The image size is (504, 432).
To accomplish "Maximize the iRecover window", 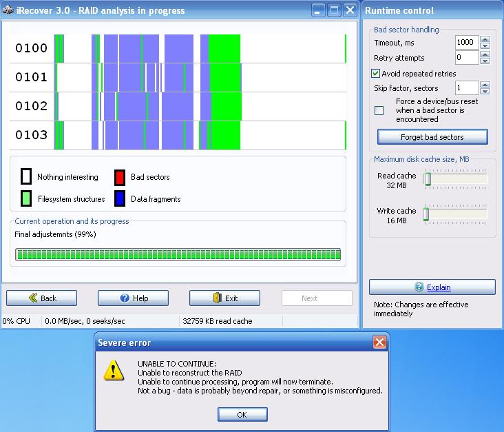I will 334,10.
